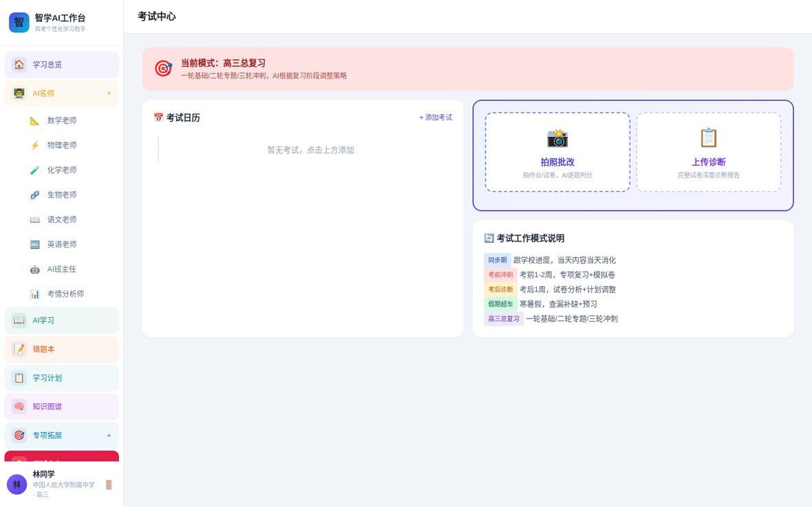Click the book icon beside AI学习
Viewport: 812px width, 507px height.
pos(19,320)
